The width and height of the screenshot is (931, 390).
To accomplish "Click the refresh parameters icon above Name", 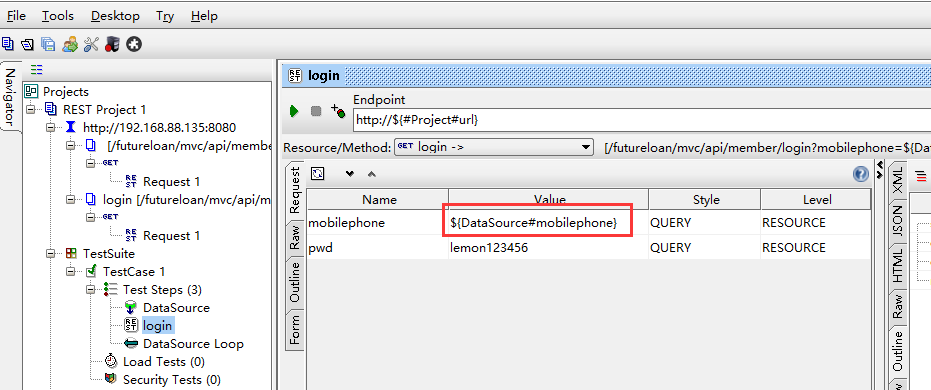I will pos(318,173).
